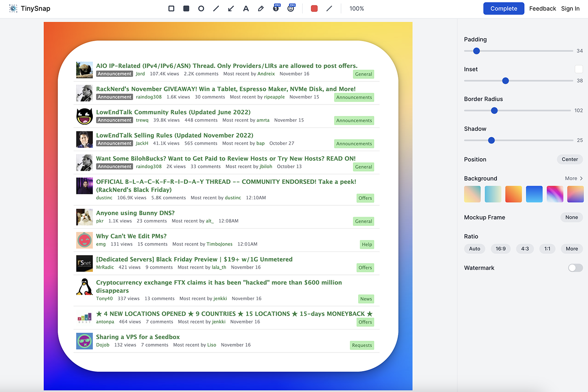Choose the pastel peach-teal background swatch

tap(472, 194)
